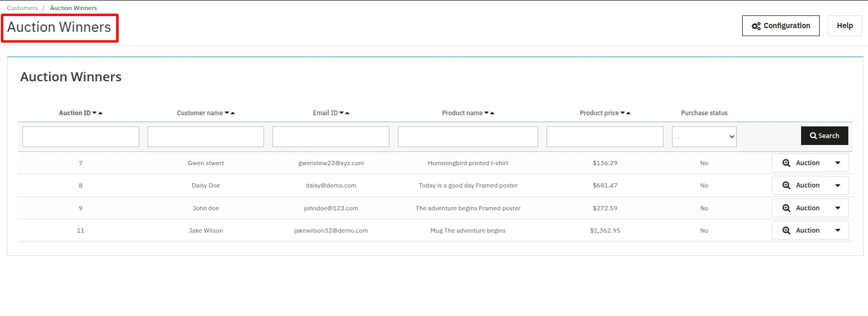Open the Configuration settings button
Screen dimensions: 868x316
[780, 25]
